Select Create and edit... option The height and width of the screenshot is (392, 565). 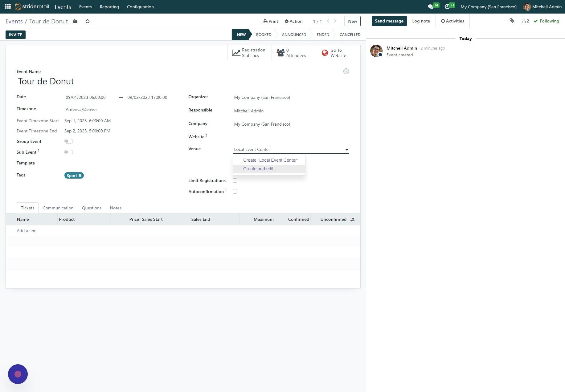[269, 169]
